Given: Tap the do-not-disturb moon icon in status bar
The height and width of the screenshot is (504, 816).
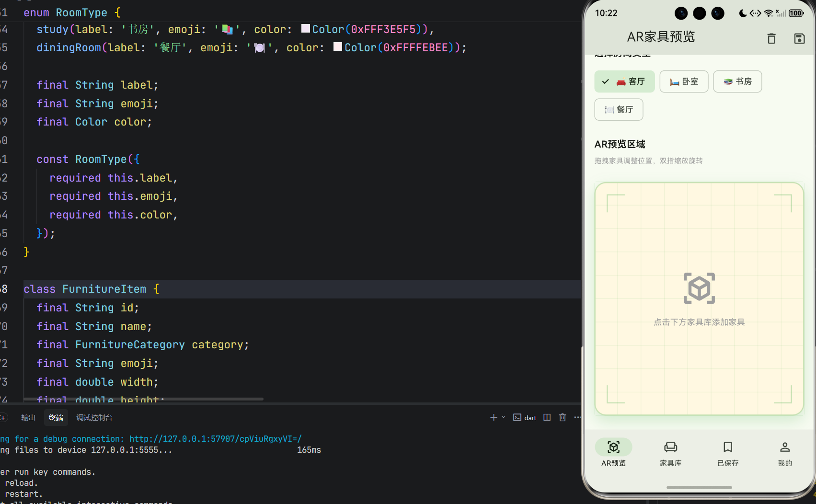Looking at the screenshot, I should point(743,13).
